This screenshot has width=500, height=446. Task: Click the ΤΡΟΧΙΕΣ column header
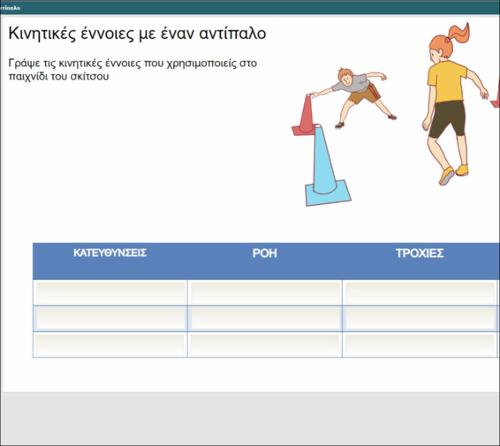pos(420,253)
